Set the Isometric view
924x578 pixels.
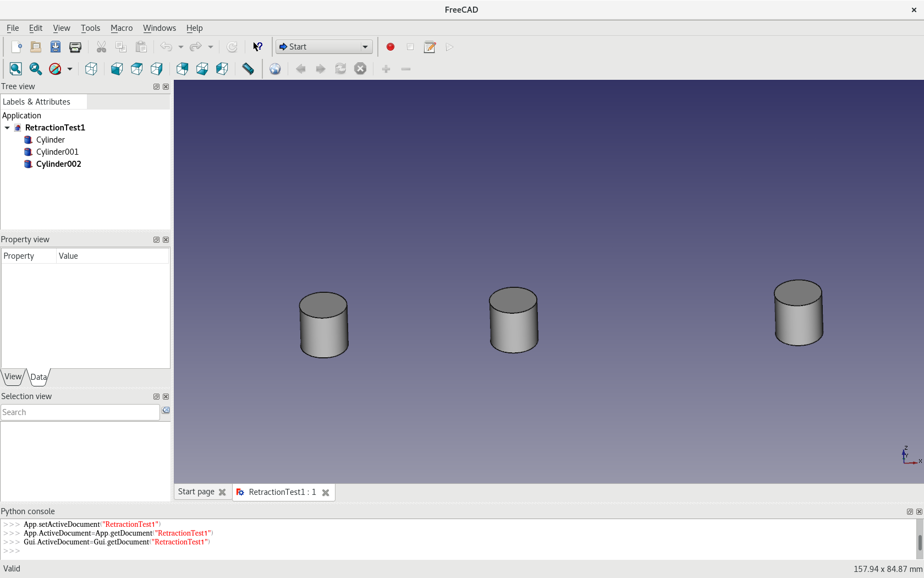click(91, 69)
